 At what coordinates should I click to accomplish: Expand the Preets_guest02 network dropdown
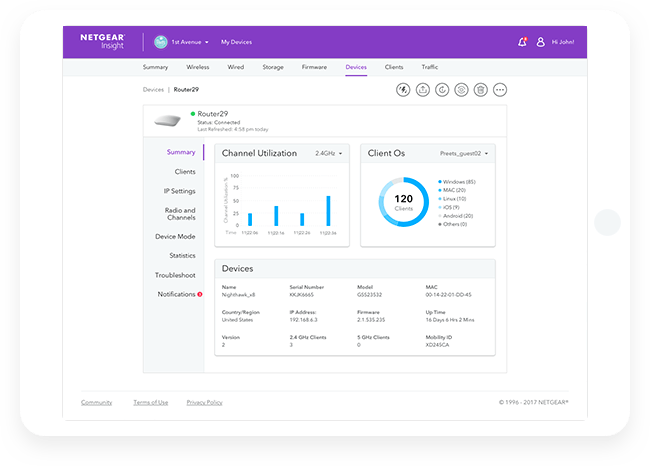pos(466,153)
